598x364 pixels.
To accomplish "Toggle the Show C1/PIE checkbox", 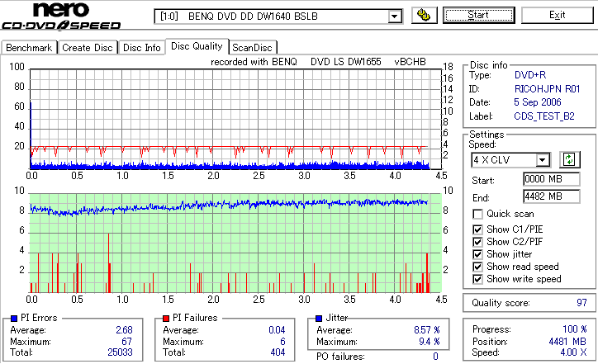I will point(477,229).
